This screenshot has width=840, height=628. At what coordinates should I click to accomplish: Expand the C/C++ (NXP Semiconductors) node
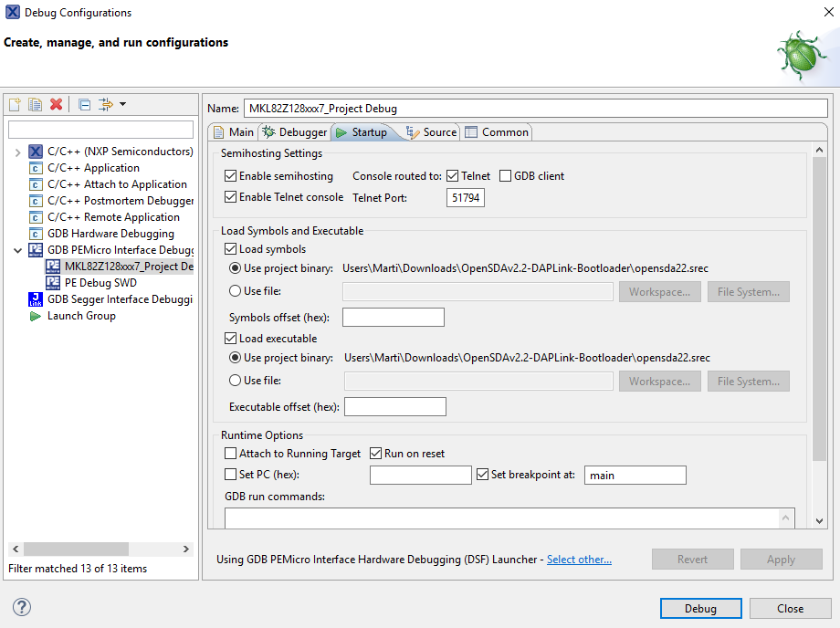pyautogui.click(x=17, y=152)
